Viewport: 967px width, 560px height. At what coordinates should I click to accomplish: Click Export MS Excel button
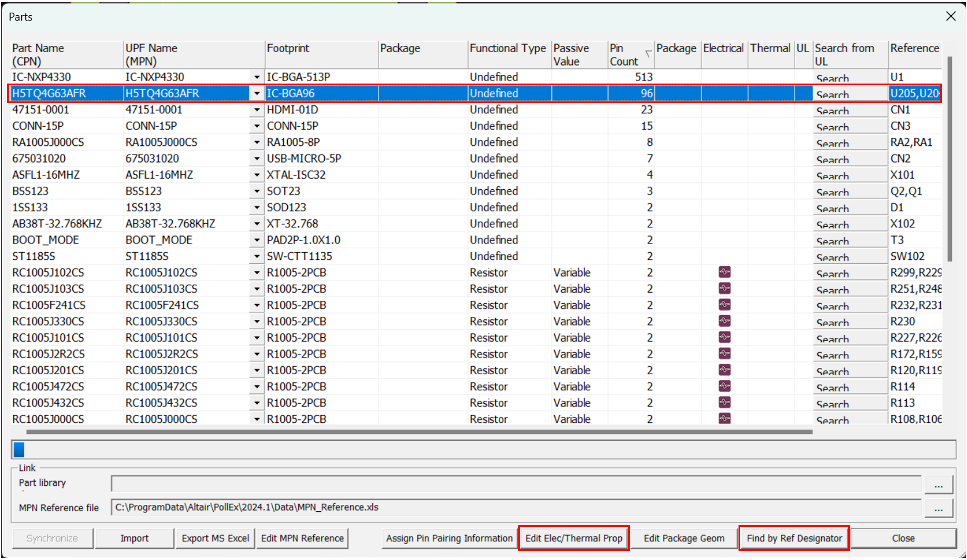tap(215, 538)
